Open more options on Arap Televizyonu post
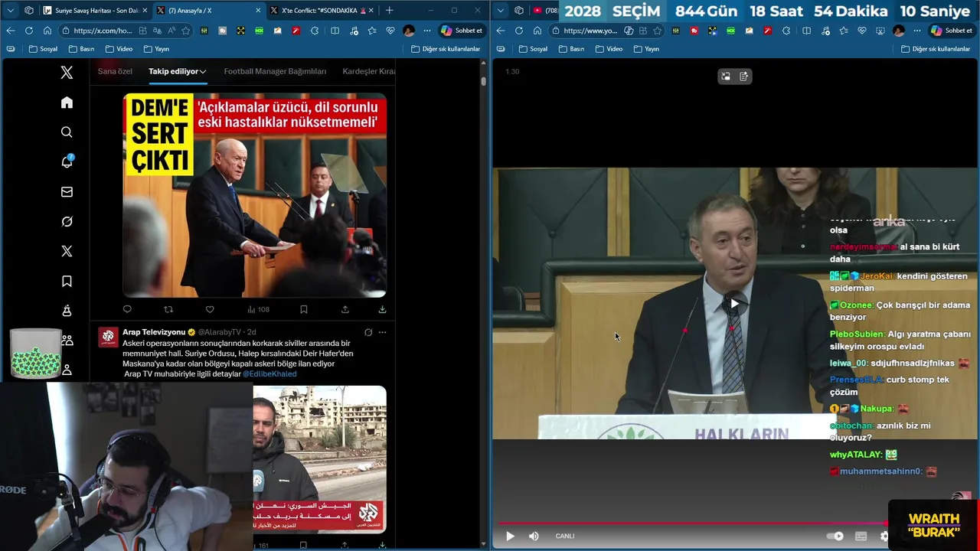 click(382, 332)
